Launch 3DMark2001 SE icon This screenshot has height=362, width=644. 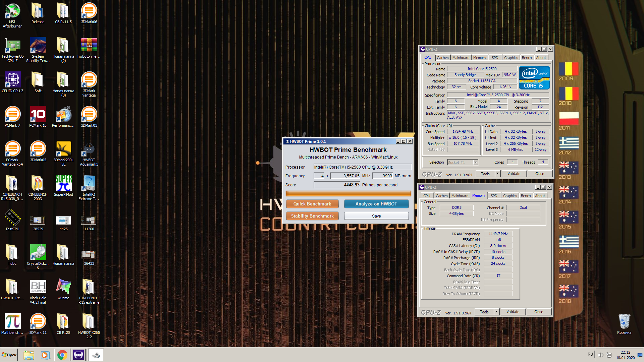pos(63,153)
